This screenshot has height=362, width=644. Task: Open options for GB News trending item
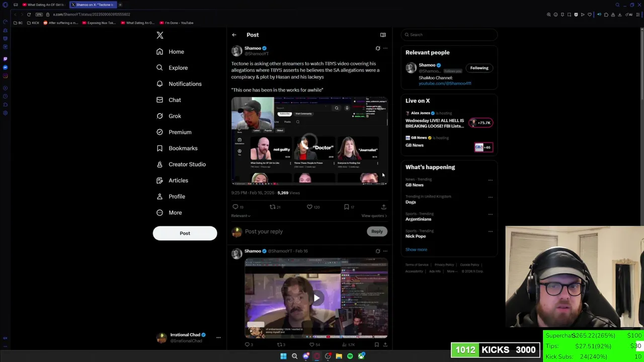(x=491, y=180)
